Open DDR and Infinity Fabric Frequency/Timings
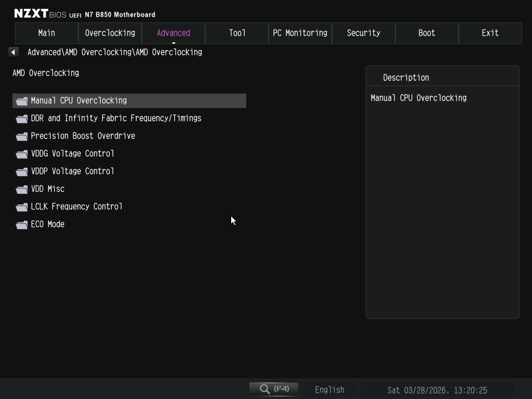The width and height of the screenshot is (532, 399). click(x=129, y=118)
